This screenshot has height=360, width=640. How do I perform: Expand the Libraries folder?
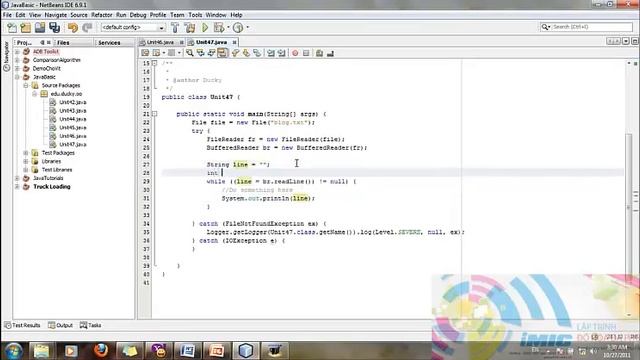[x=26, y=161]
